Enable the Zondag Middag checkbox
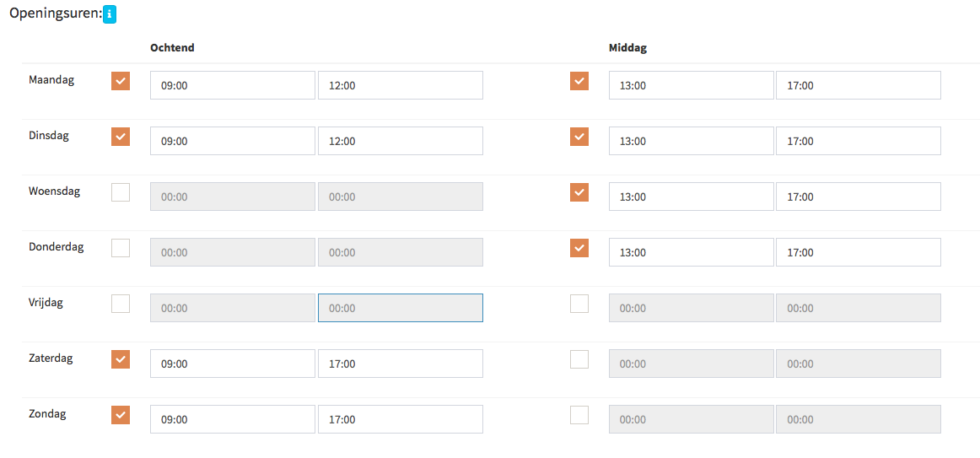The width and height of the screenshot is (980, 458). 579,415
